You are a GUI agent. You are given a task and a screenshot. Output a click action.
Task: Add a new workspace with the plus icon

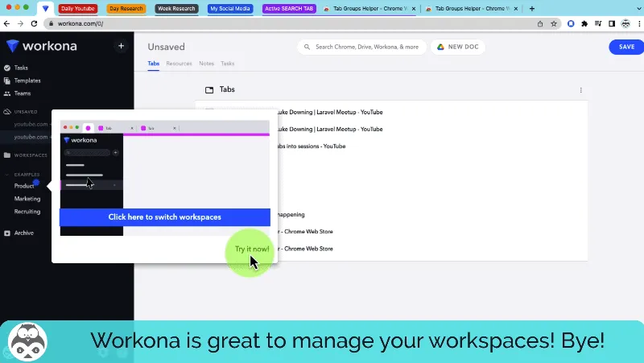[121, 46]
